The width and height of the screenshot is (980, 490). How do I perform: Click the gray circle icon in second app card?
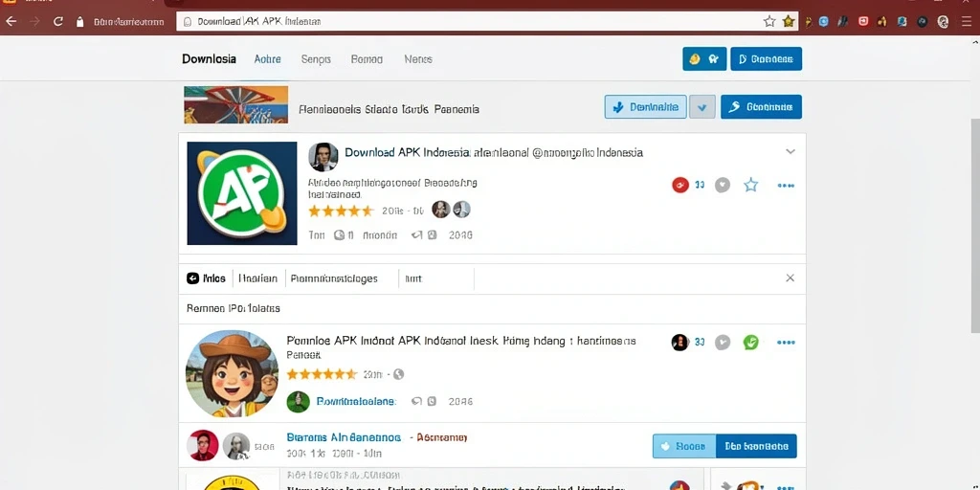click(723, 342)
